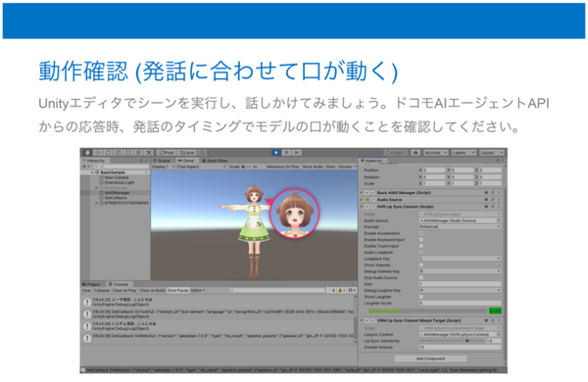The height and width of the screenshot is (382, 588).
Task: Open the Free Aspect dropdown
Action: (x=201, y=167)
